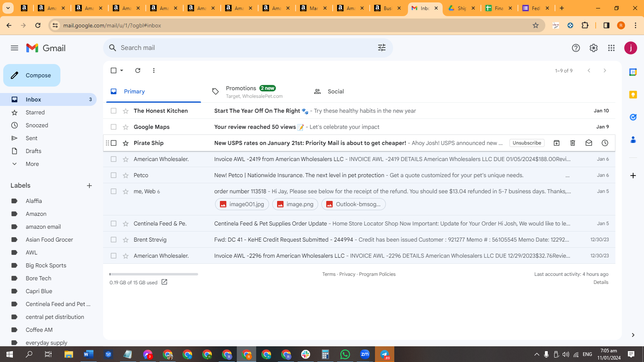Viewport: 644px width, 362px height.
Task: Create a new label with plus icon
Action: (89, 186)
